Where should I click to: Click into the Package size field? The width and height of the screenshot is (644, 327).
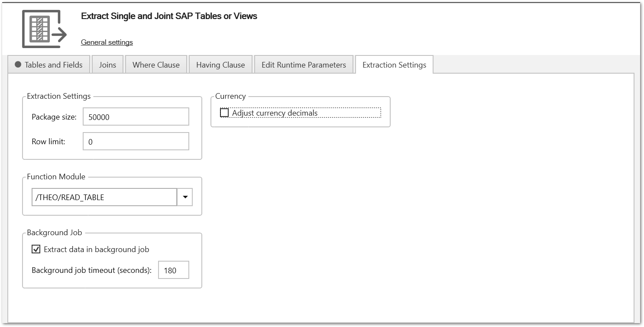point(136,117)
